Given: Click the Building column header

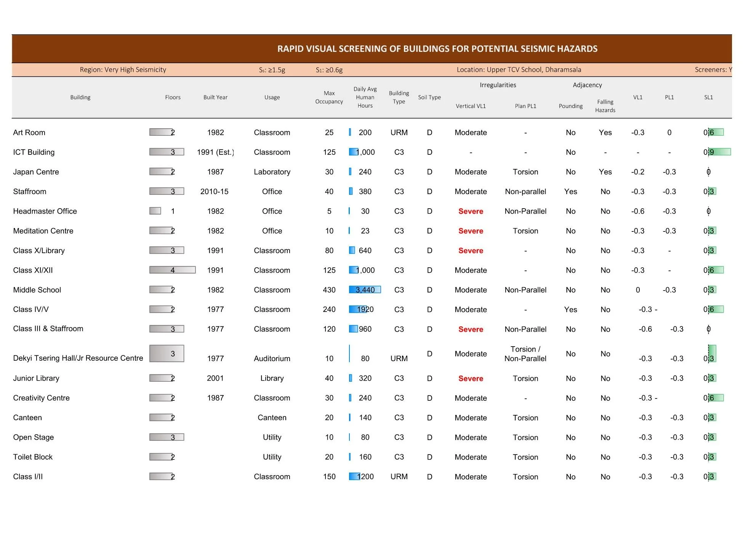Looking at the screenshot, I should [x=80, y=97].
